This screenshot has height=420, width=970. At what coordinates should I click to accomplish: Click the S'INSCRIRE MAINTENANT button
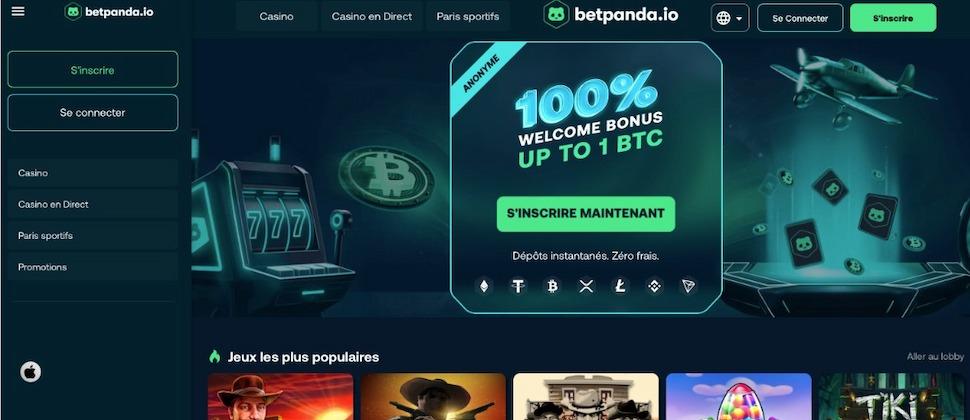tap(586, 213)
